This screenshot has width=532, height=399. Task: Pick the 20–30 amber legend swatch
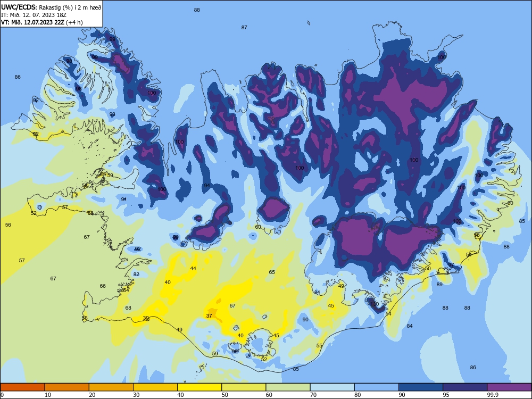[x=111, y=387]
